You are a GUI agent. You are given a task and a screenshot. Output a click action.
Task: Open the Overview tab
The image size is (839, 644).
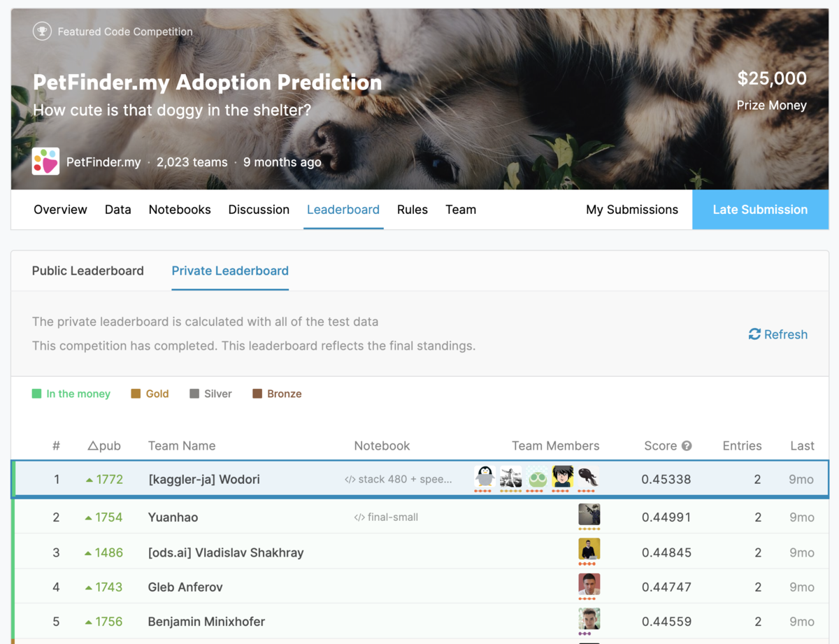click(x=60, y=210)
